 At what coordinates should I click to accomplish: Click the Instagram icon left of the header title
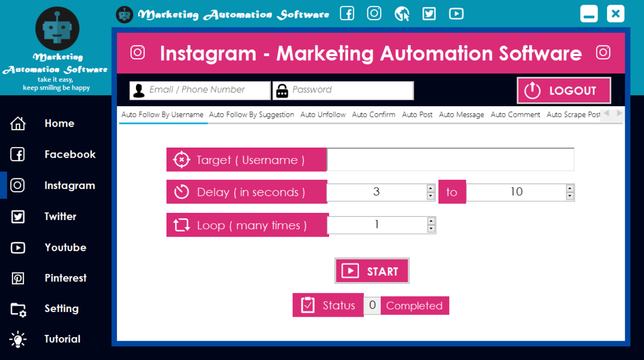138,52
